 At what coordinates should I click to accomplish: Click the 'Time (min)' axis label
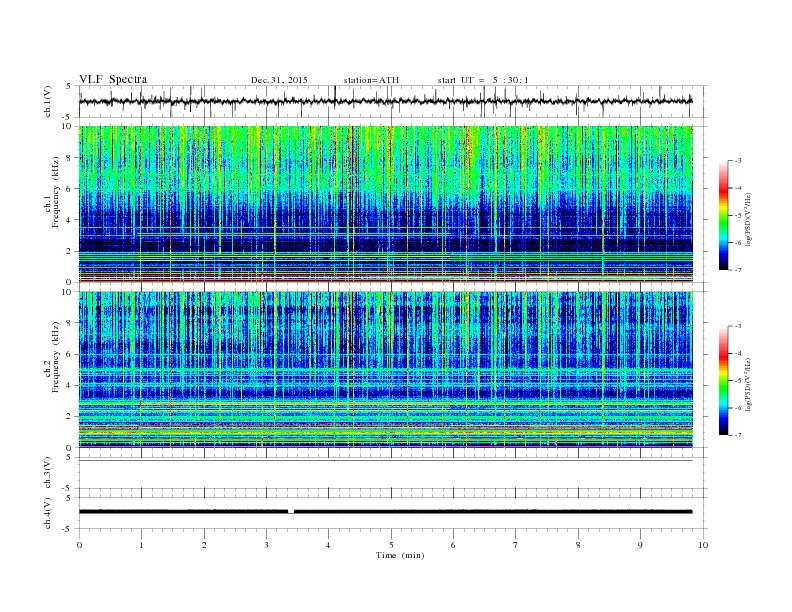(x=400, y=555)
